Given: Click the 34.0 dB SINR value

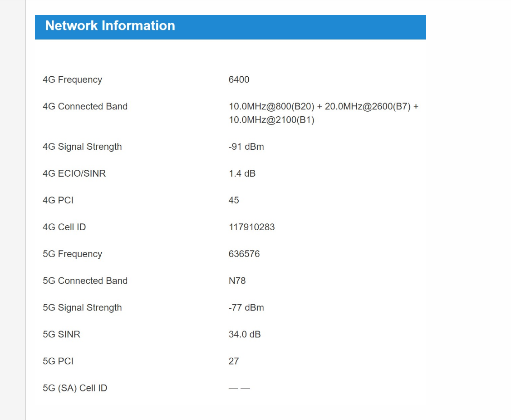Looking at the screenshot, I should click(245, 335).
